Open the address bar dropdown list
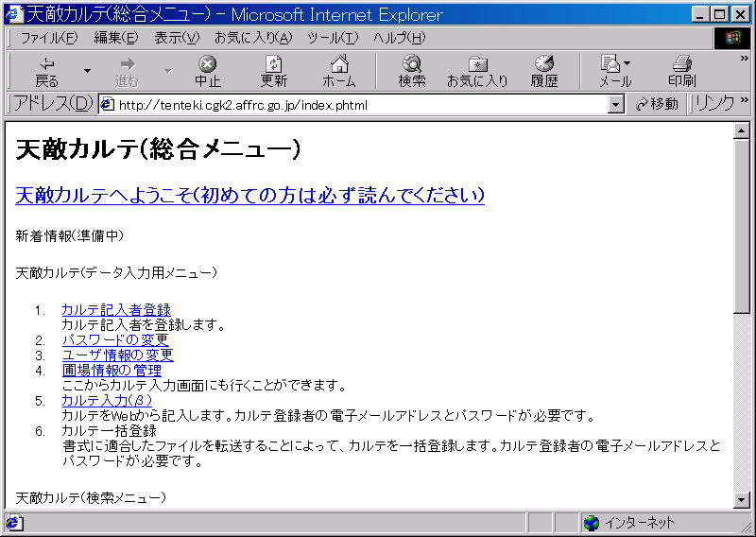The width and height of the screenshot is (756, 537). (x=616, y=104)
